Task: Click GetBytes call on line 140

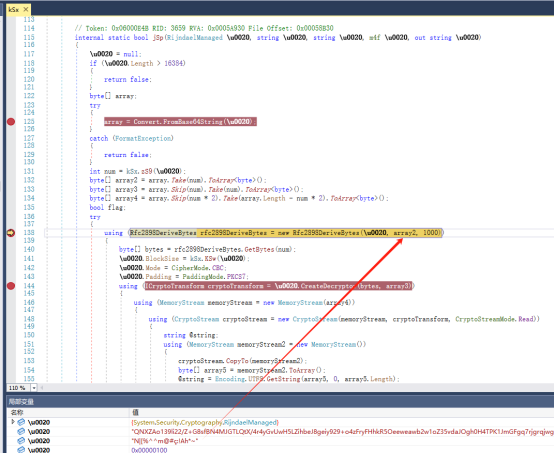Action: (259, 249)
